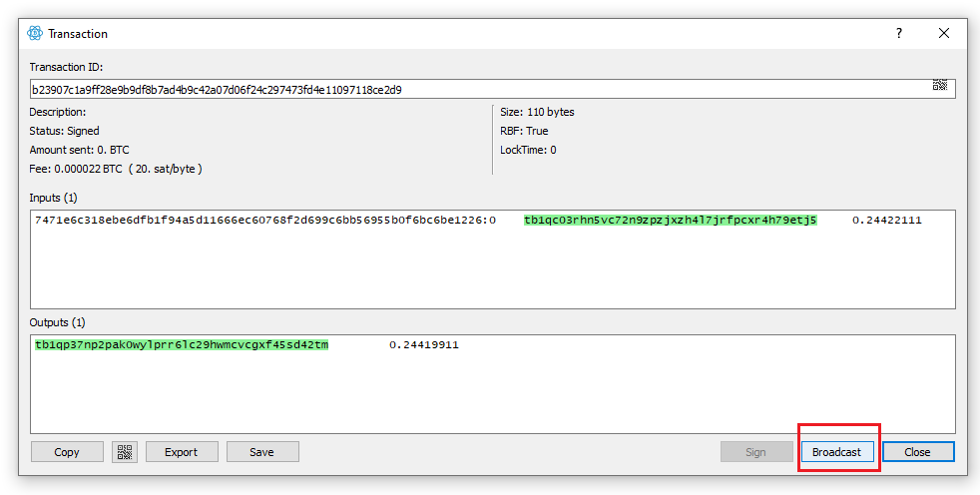Click the Close button at bottom right
The height and width of the screenshot is (495, 980).
(917, 452)
